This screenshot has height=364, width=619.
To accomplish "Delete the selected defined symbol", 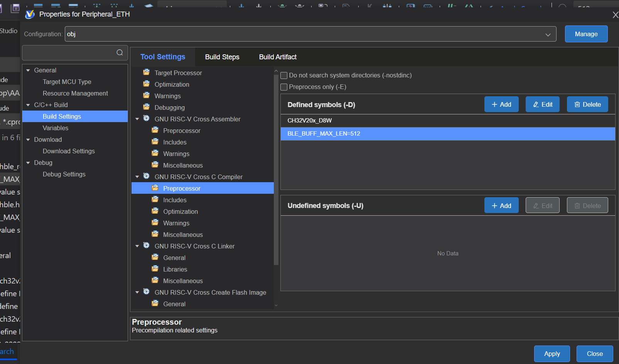I will pyautogui.click(x=587, y=104).
